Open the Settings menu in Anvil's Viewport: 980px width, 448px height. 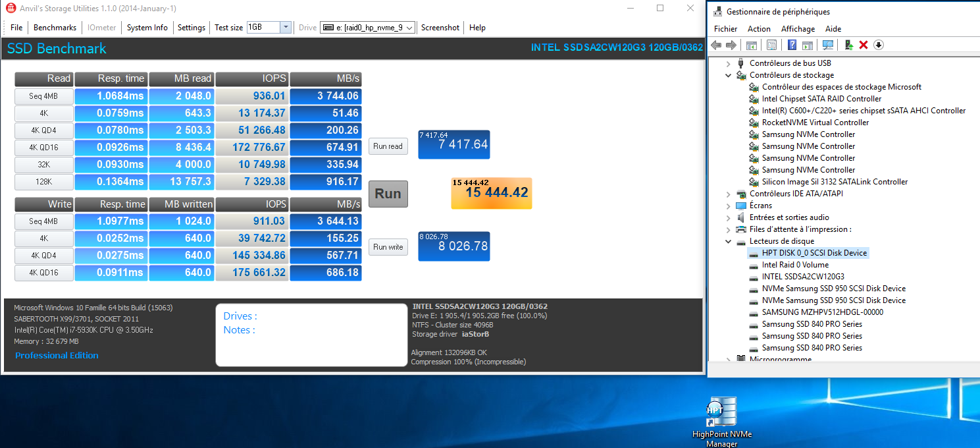point(192,28)
